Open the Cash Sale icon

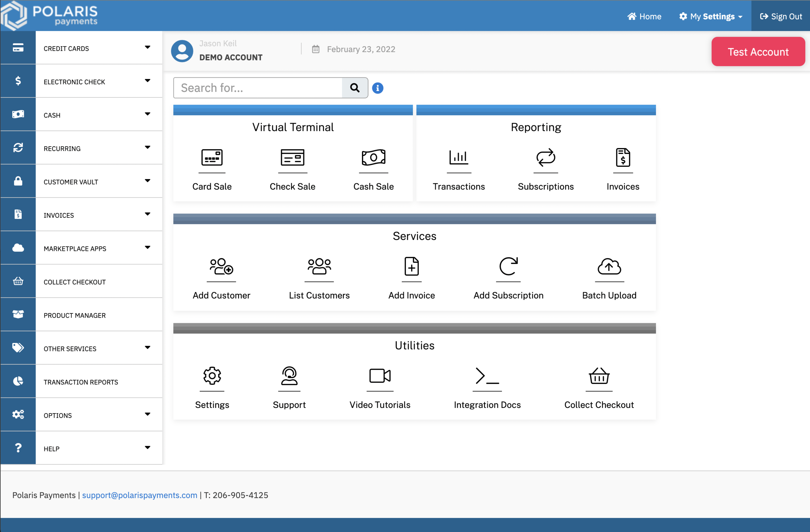(373, 157)
